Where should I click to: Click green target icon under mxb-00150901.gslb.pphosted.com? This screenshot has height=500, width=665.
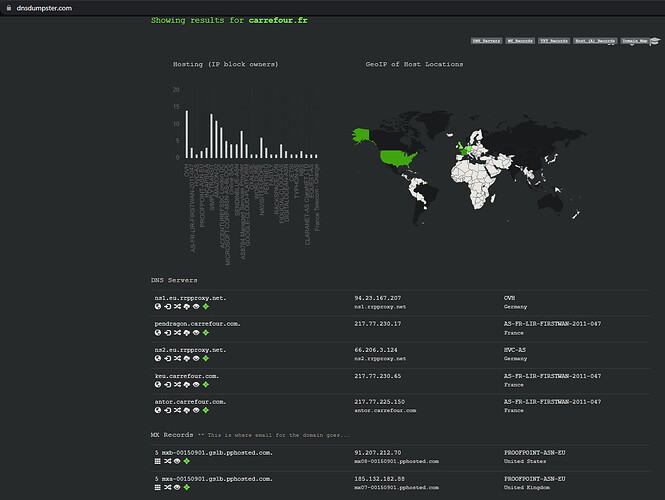(x=187, y=461)
